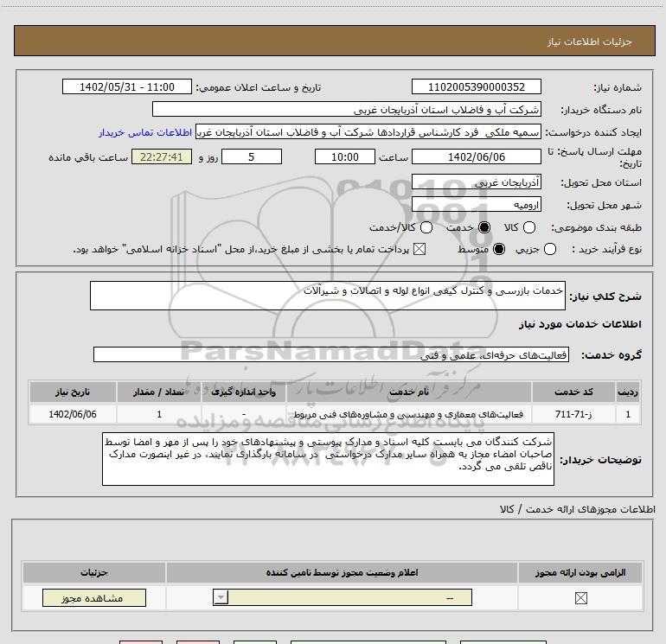Click the city field ارومیه

tap(476, 205)
